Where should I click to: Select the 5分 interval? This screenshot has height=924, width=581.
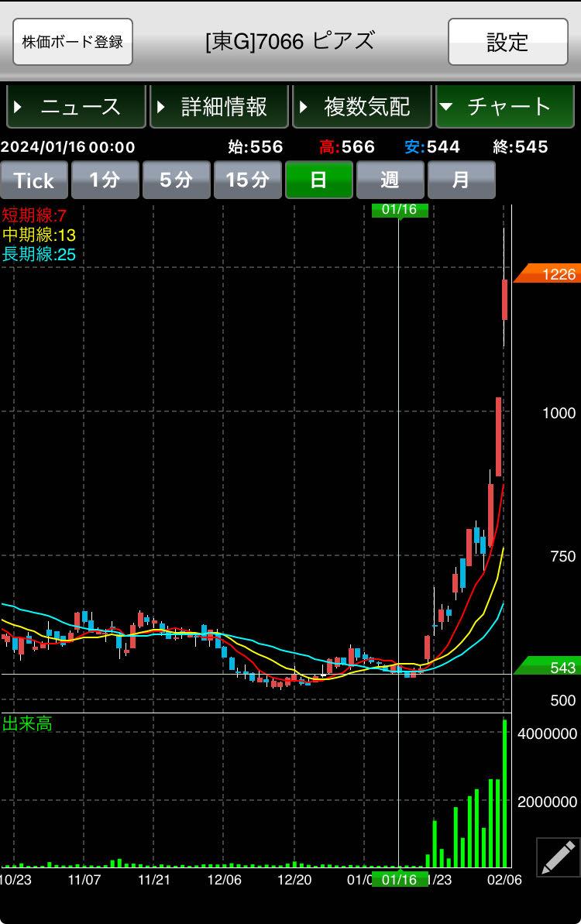tap(176, 180)
